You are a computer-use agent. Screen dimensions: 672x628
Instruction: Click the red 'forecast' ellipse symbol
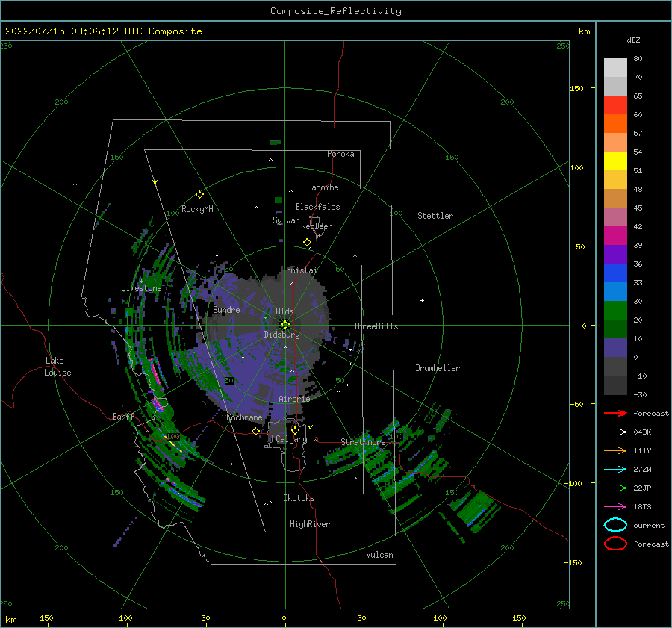click(615, 544)
